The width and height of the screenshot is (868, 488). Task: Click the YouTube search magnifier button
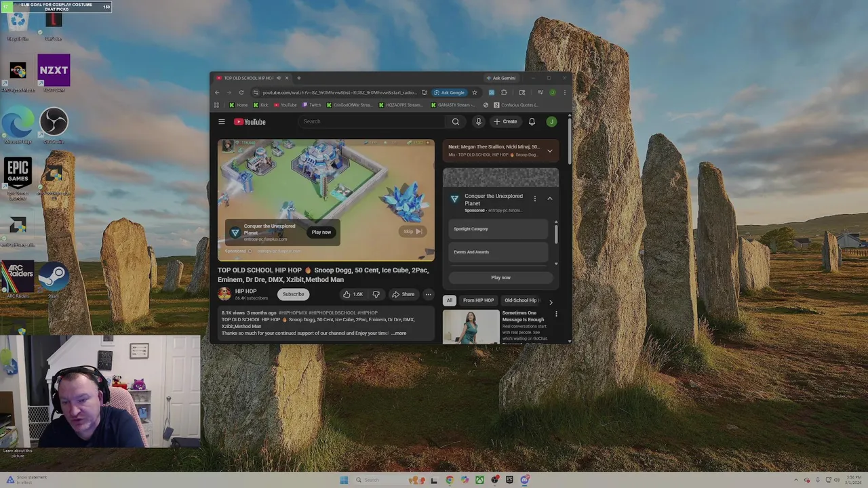456,122
